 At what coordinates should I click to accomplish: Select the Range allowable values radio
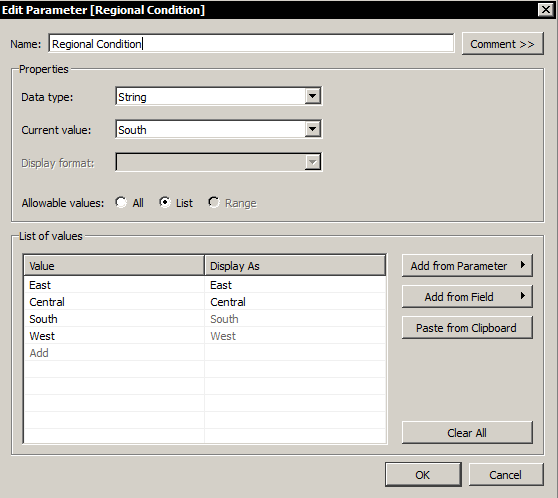[214, 203]
